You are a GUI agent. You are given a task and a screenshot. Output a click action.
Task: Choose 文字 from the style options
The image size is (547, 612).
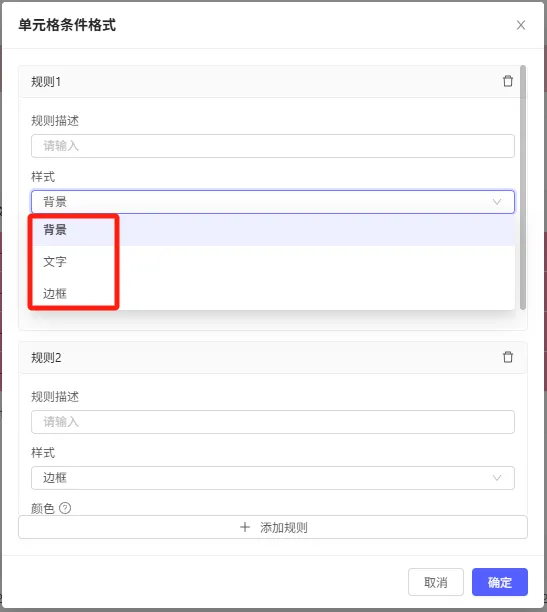273,262
